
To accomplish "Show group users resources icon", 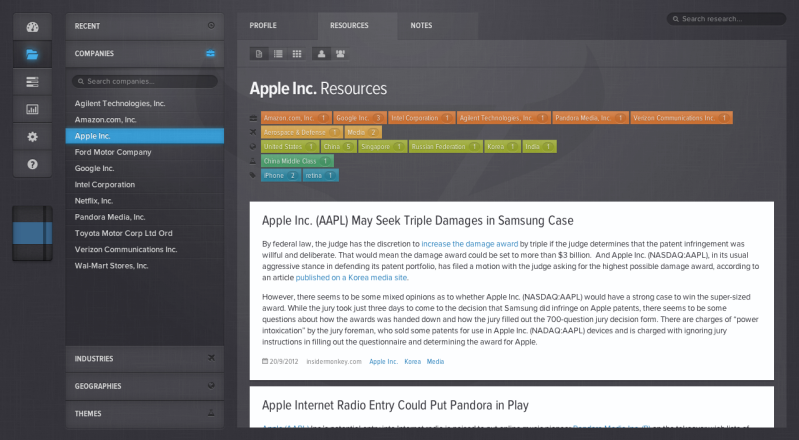I will 340,54.
